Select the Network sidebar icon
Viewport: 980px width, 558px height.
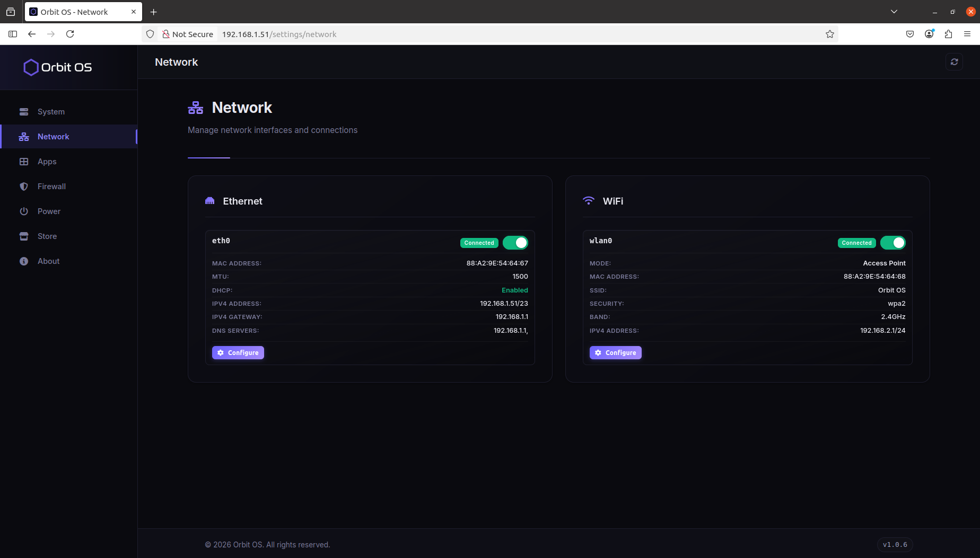tap(24, 136)
